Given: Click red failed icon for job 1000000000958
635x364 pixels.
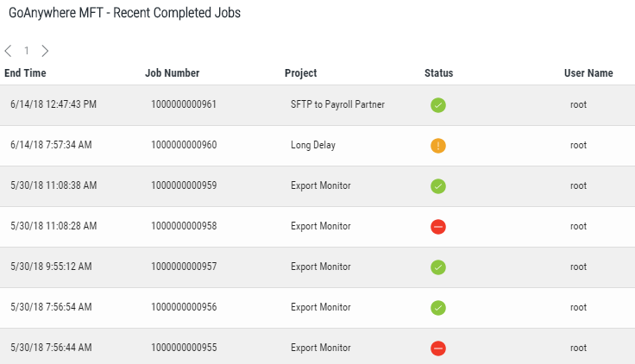Looking at the screenshot, I should coord(438,227).
